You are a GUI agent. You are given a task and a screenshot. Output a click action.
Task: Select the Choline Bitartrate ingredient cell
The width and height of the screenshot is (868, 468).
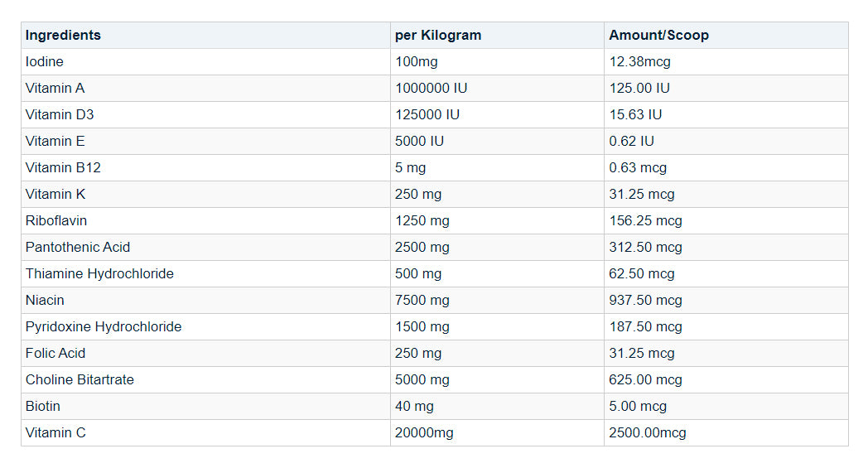click(80, 380)
